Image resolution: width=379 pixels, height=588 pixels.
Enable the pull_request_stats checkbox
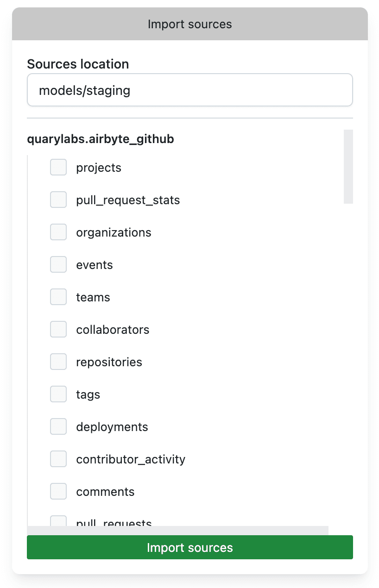[x=58, y=200]
